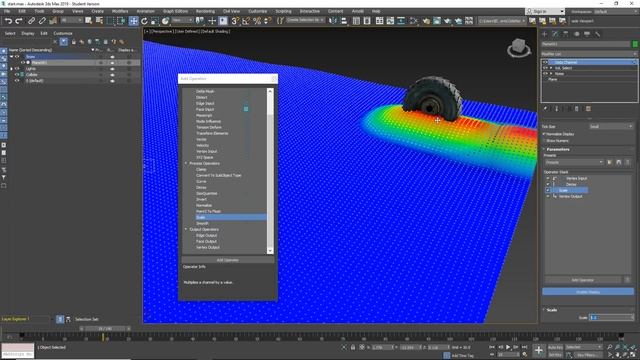The height and width of the screenshot is (360, 640).
Task: Pin the modifier stack icon
Action: [x=545, y=109]
